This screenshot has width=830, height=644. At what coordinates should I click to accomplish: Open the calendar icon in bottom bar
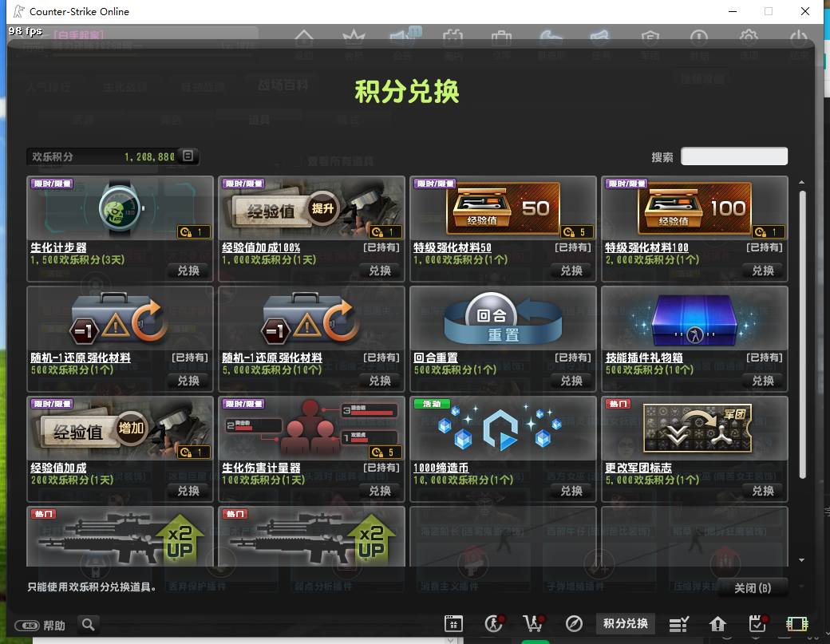(x=453, y=624)
